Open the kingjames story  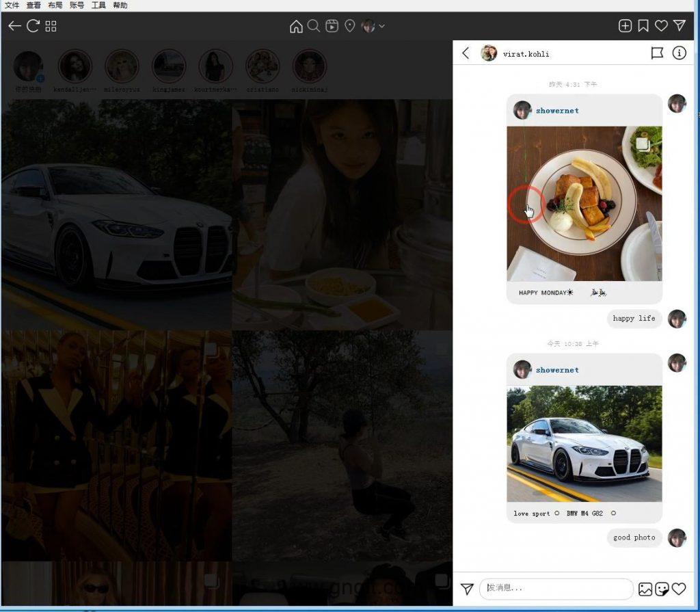[x=169, y=67]
